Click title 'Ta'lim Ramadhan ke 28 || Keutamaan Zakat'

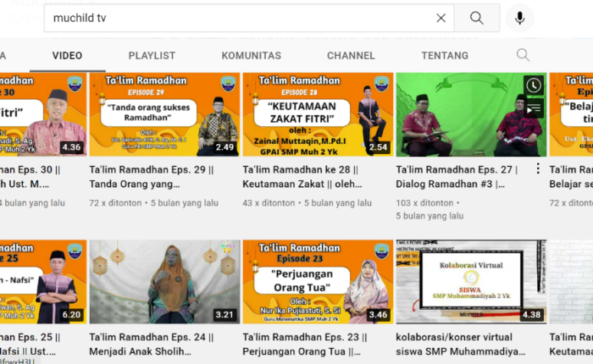click(x=302, y=177)
